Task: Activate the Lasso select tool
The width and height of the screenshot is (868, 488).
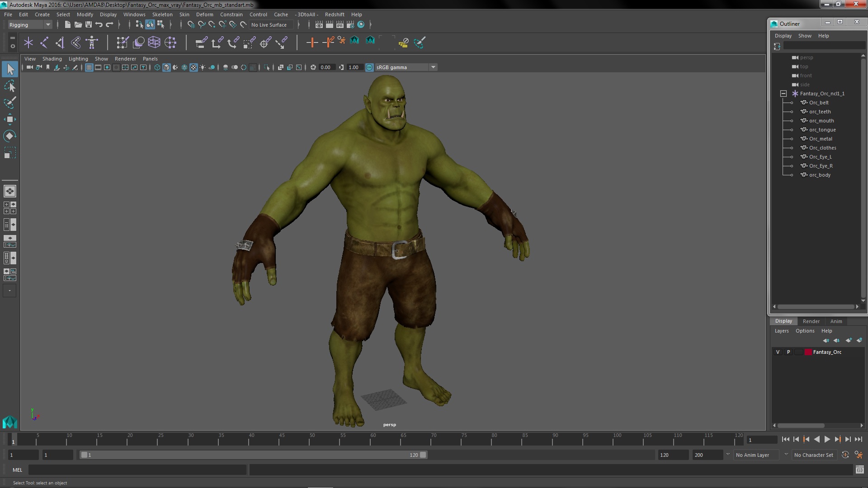Action: tap(10, 86)
